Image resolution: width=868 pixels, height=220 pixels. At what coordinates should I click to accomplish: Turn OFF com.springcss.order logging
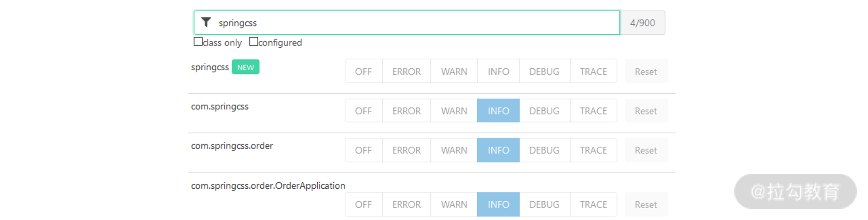[363, 150]
